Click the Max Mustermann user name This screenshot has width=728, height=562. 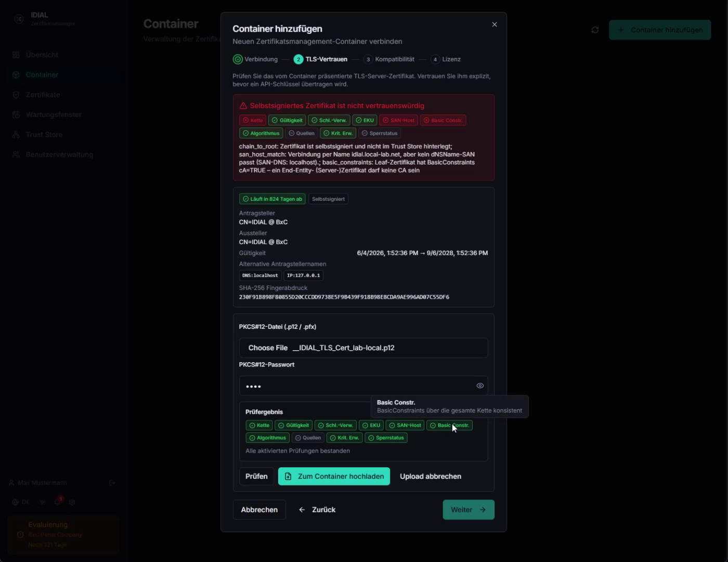pyautogui.click(x=43, y=482)
